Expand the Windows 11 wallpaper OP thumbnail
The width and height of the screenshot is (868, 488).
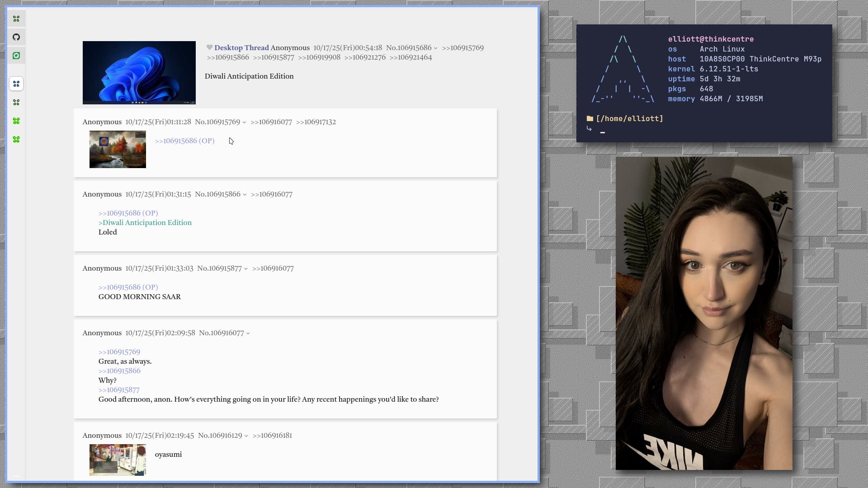139,72
